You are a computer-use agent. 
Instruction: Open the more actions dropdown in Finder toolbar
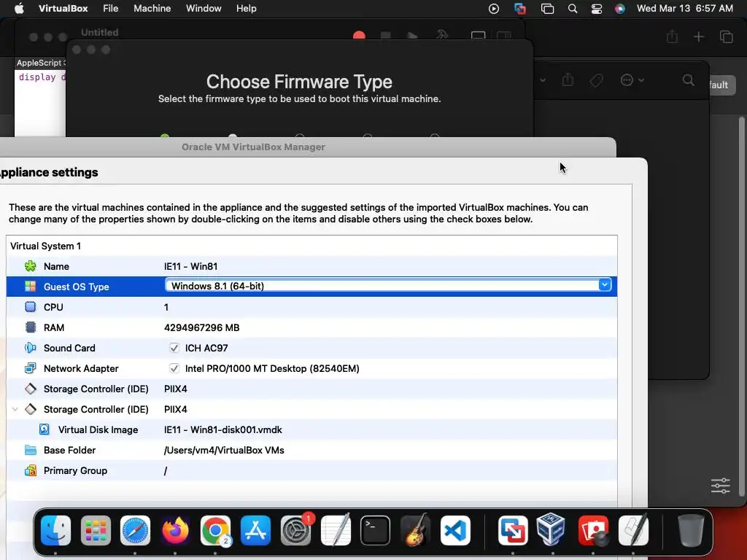click(x=632, y=80)
